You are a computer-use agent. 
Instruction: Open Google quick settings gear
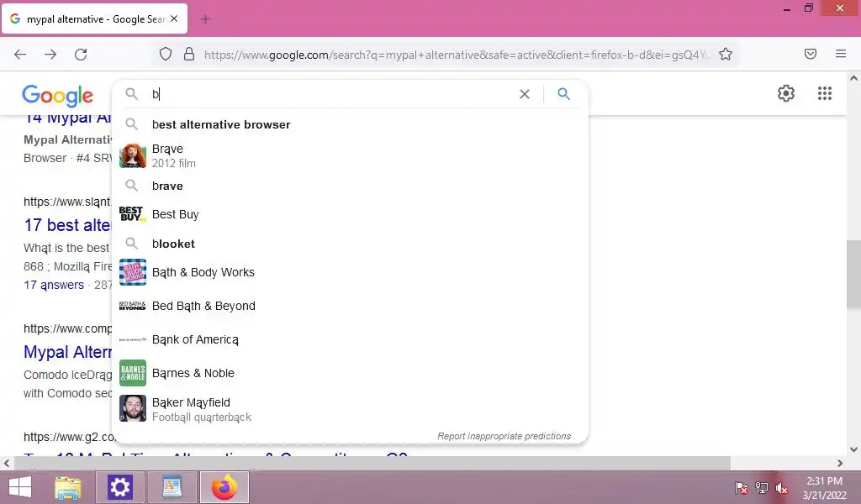786,93
